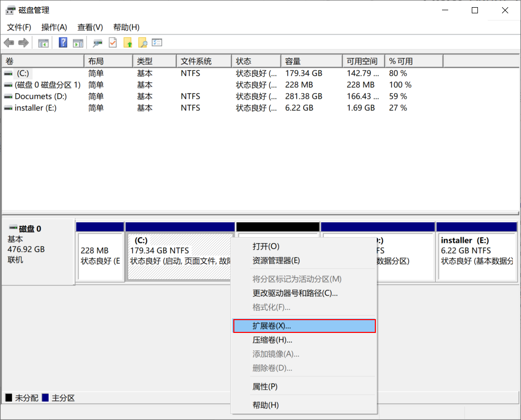
Task: Open the 文件(F) menu
Action: [x=18, y=27]
